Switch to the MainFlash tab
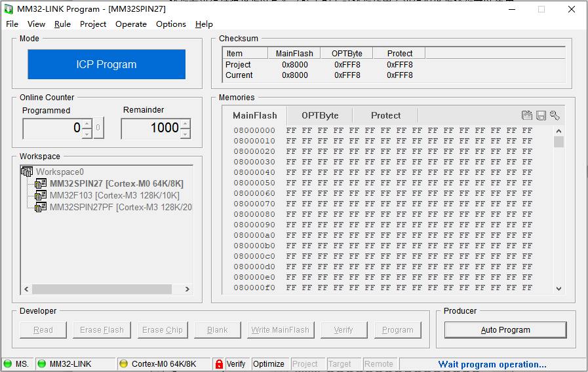This screenshot has height=372, width=588. point(255,115)
